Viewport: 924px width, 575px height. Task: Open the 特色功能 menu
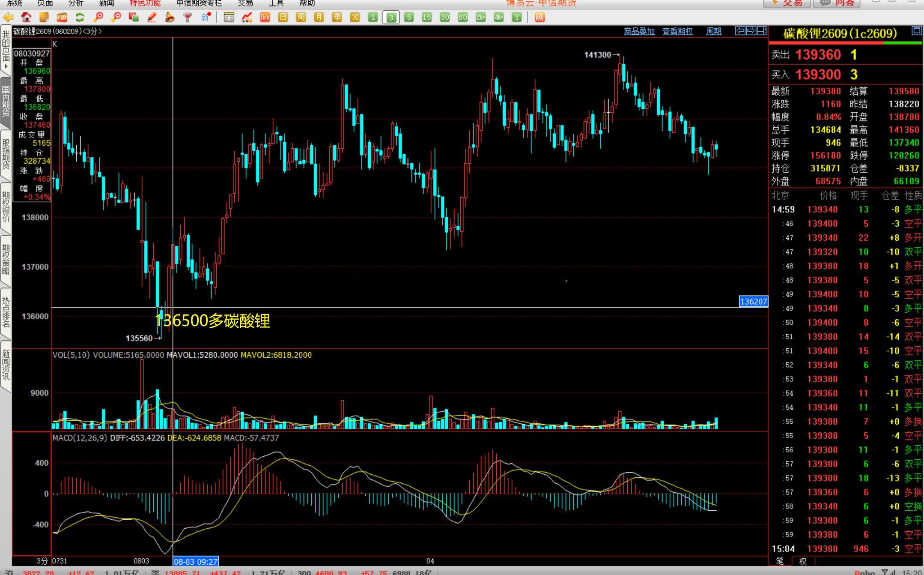click(145, 3)
